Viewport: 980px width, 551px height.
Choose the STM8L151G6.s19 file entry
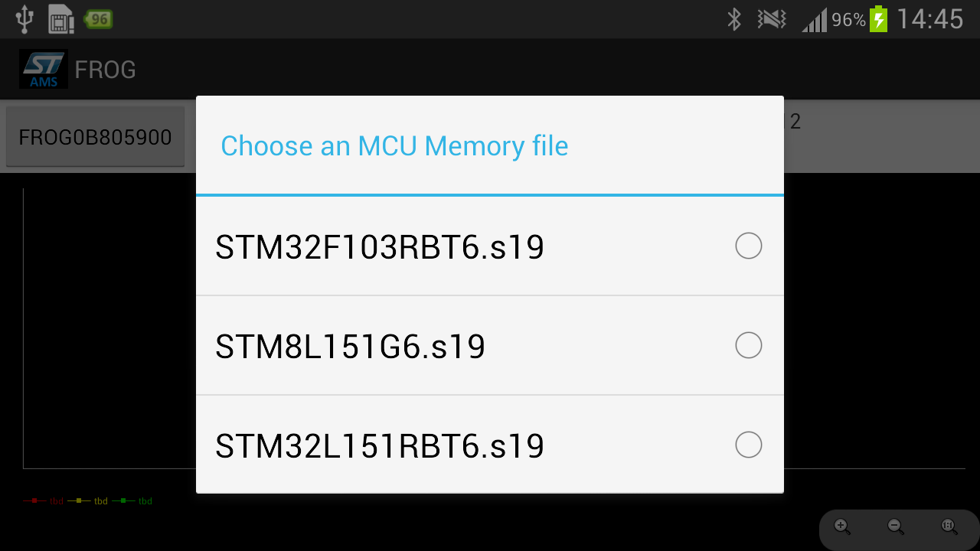[350, 347]
